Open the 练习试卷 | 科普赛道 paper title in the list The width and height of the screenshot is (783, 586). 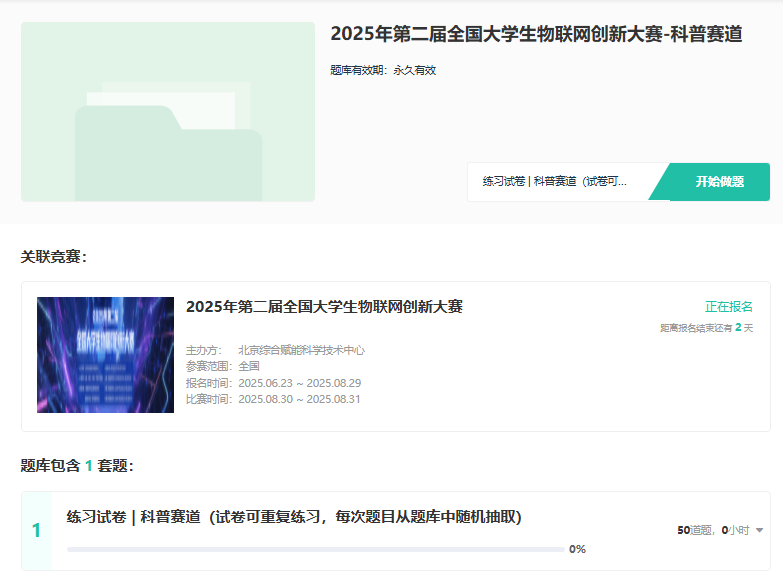(x=293, y=517)
